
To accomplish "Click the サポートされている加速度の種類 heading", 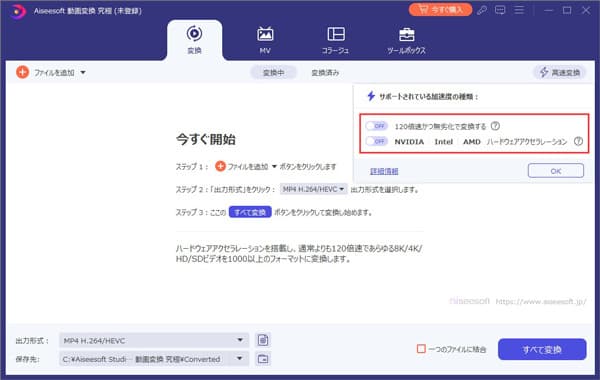I will pos(429,96).
